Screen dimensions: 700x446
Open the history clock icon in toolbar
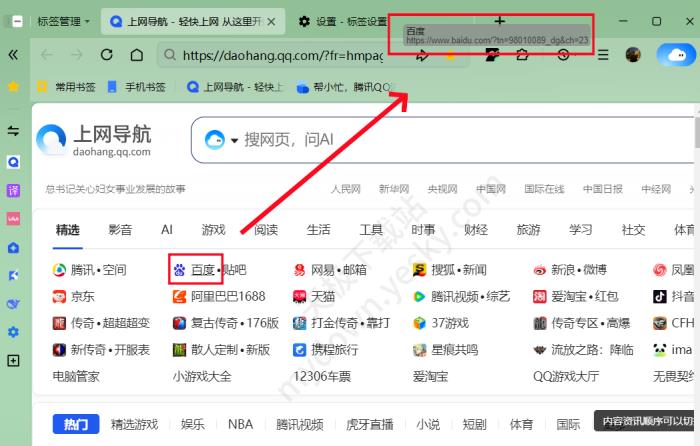point(564,55)
